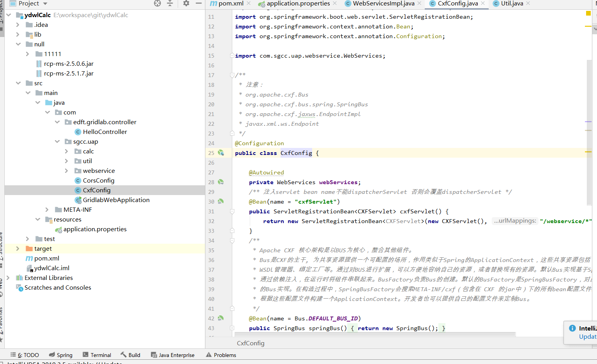Open application.properties in resources

95,229
